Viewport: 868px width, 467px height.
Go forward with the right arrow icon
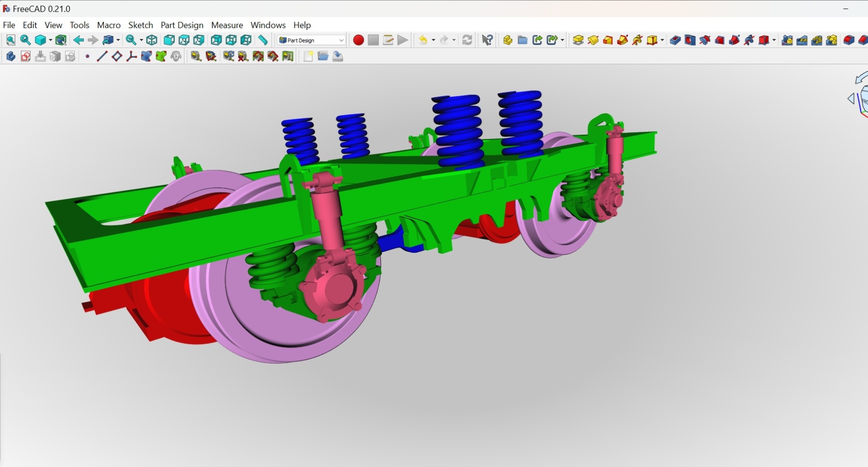(93, 40)
